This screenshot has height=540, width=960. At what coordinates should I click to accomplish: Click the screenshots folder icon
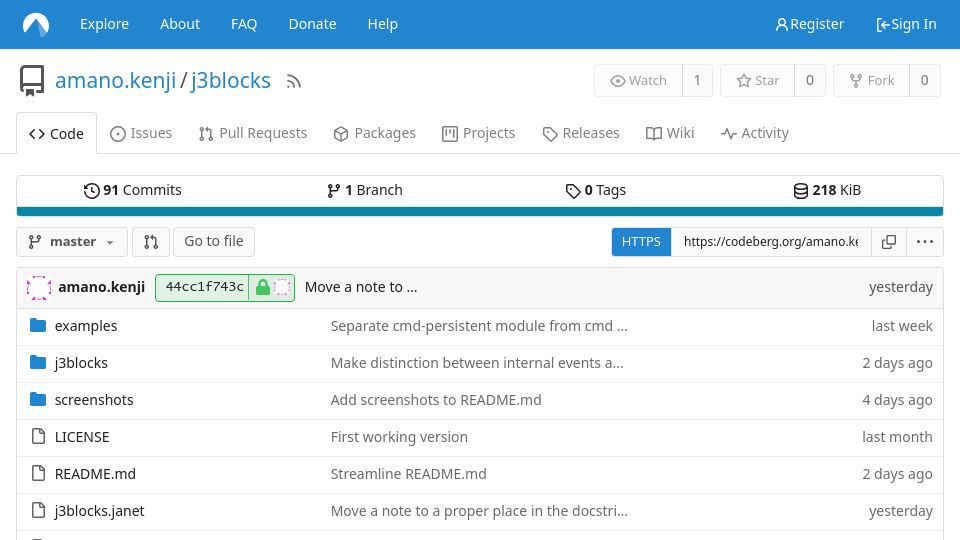(x=38, y=400)
